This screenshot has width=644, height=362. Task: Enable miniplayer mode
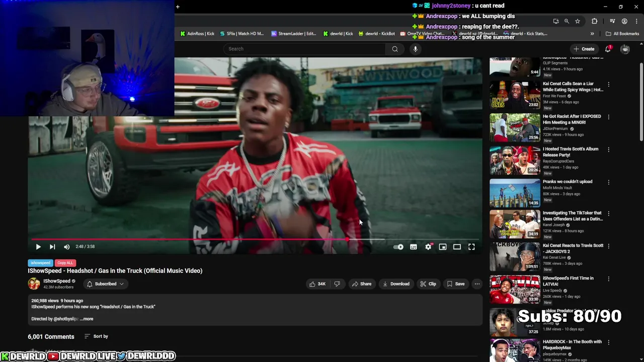[x=443, y=247]
